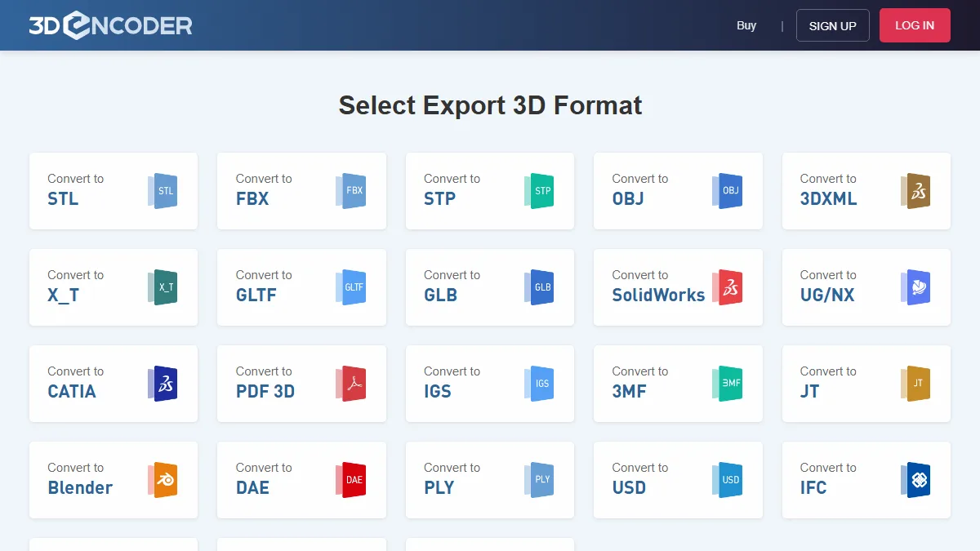
Task: Click the GLB file icon
Action: click(539, 287)
